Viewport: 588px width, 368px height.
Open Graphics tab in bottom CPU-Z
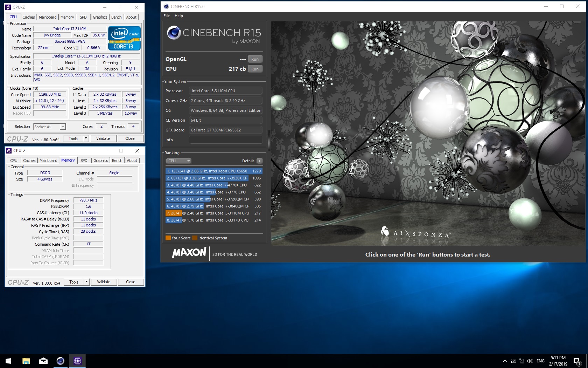point(101,161)
